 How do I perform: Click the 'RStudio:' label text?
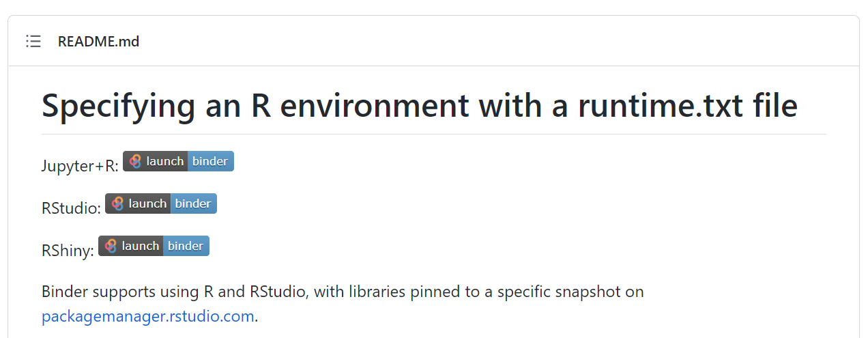(x=71, y=208)
